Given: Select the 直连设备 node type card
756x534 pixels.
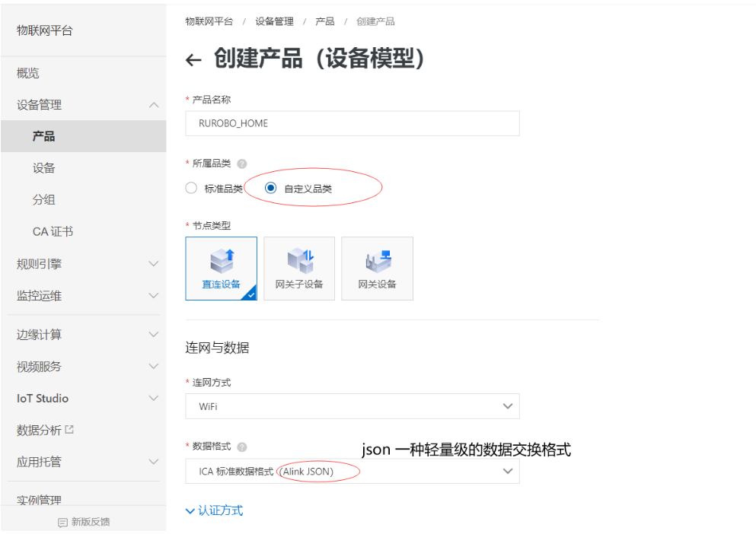Looking at the screenshot, I should click(x=222, y=269).
